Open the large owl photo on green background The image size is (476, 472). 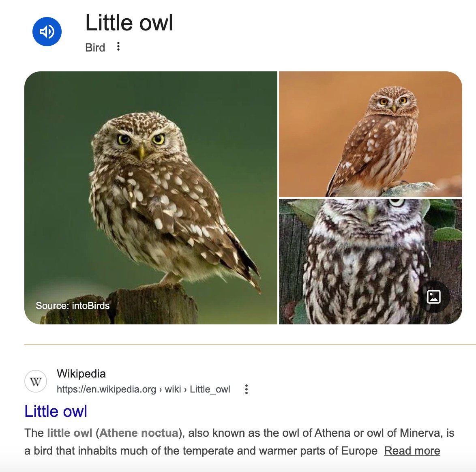(x=151, y=198)
